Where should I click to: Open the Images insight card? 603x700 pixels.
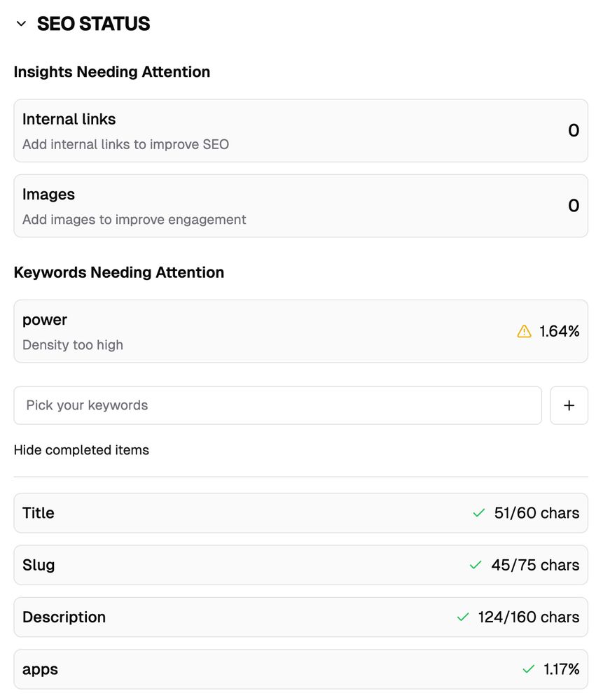tap(300, 206)
